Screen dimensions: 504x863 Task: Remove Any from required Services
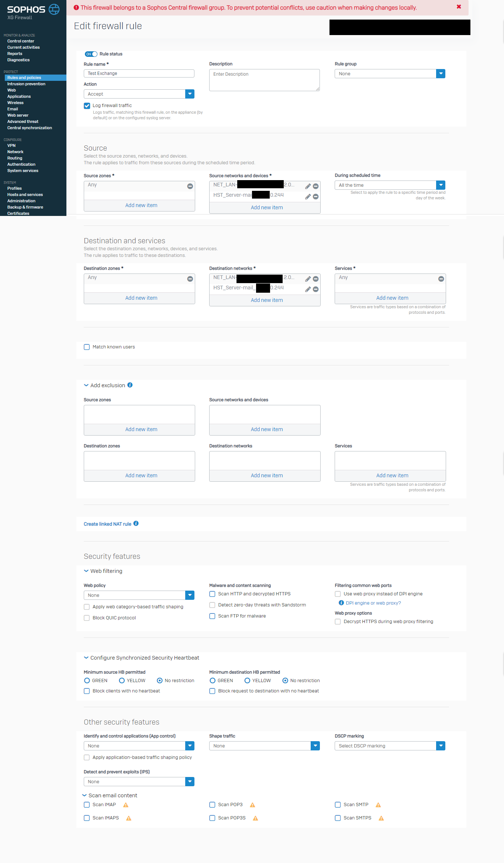click(441, 279)
